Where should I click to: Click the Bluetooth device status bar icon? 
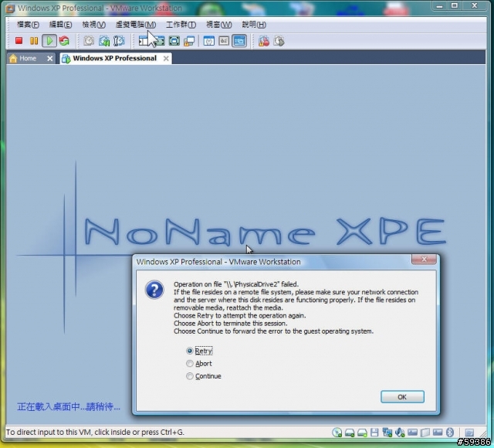coord(450,433)
